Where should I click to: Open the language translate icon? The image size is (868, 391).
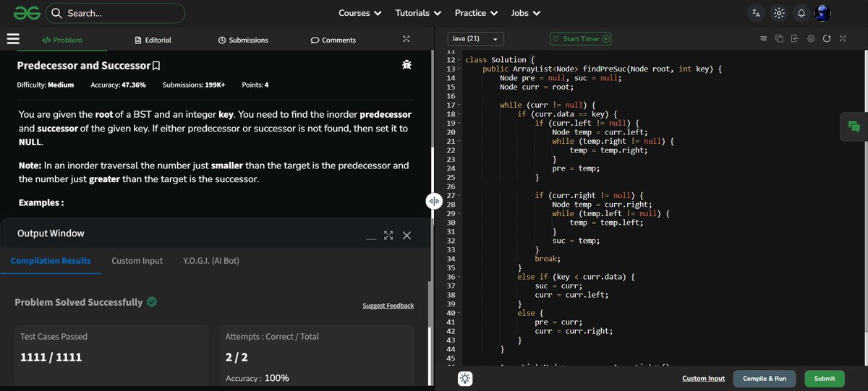click(x=757, y=13)
